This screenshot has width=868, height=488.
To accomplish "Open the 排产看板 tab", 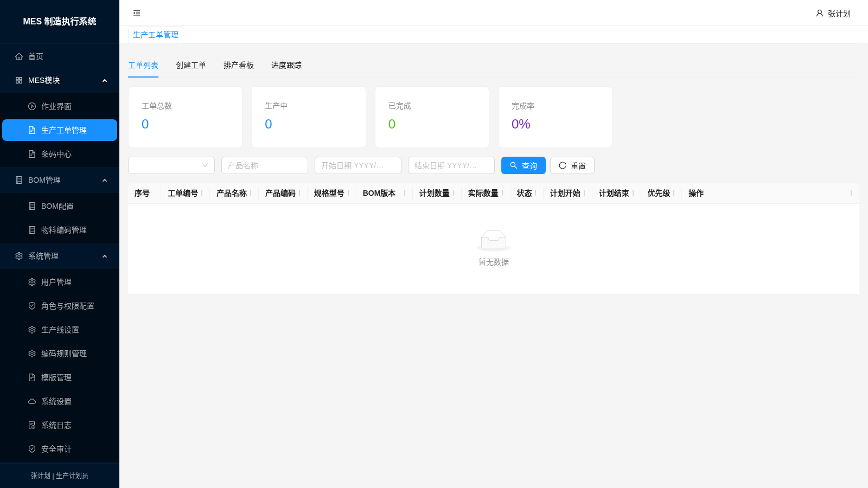I will tap(239, 65).
